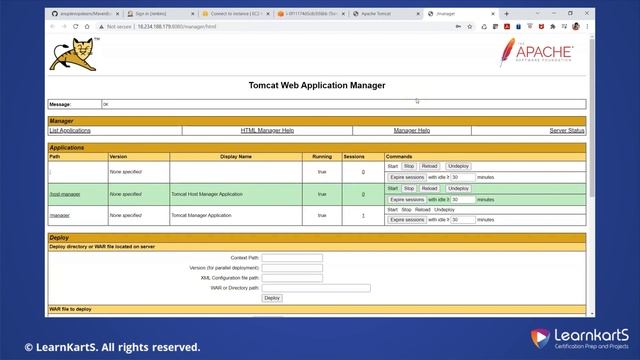
Task: Open the browser profile avatar
Action: click(x=576, y=27)
